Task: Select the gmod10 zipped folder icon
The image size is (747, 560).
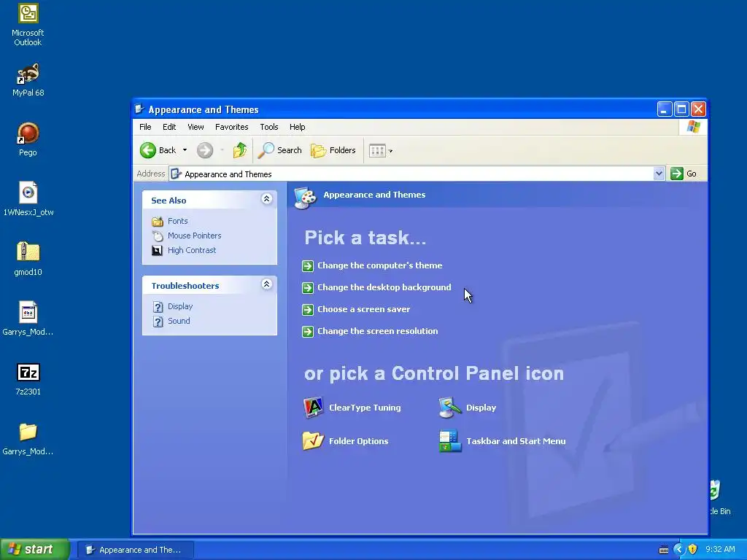Action: (x=28, y=259)
